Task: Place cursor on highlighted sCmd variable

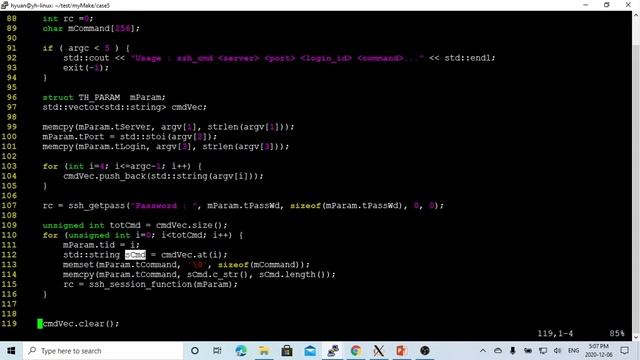Action: [x=135, y=255]
